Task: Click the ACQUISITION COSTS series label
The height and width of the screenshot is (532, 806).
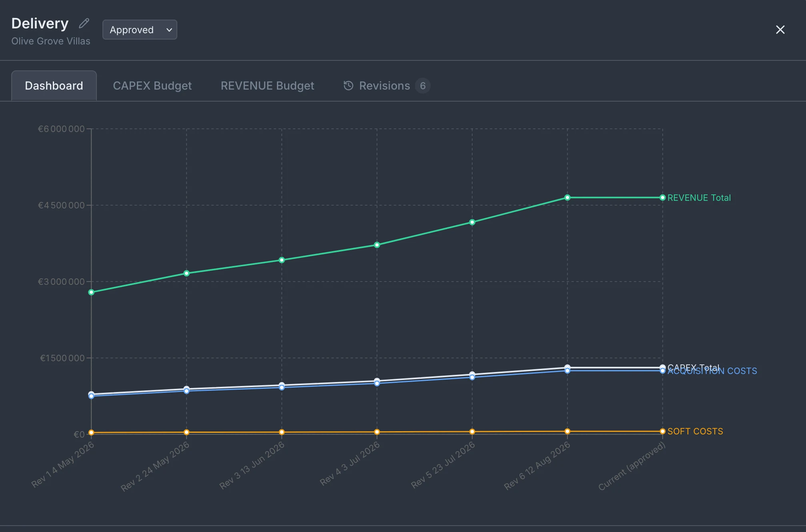Action: pos(712,371)
